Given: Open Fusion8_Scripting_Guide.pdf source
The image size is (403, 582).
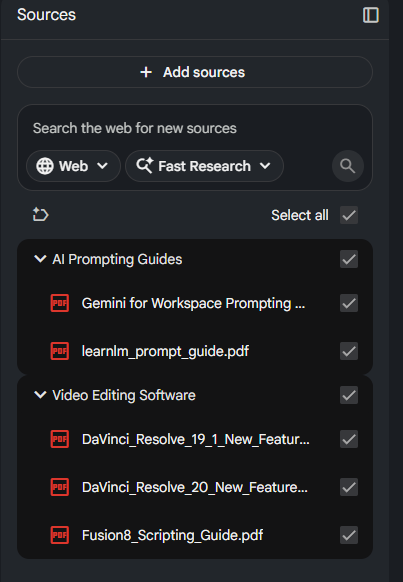Looking at the screenshot, I should (172, 535).
